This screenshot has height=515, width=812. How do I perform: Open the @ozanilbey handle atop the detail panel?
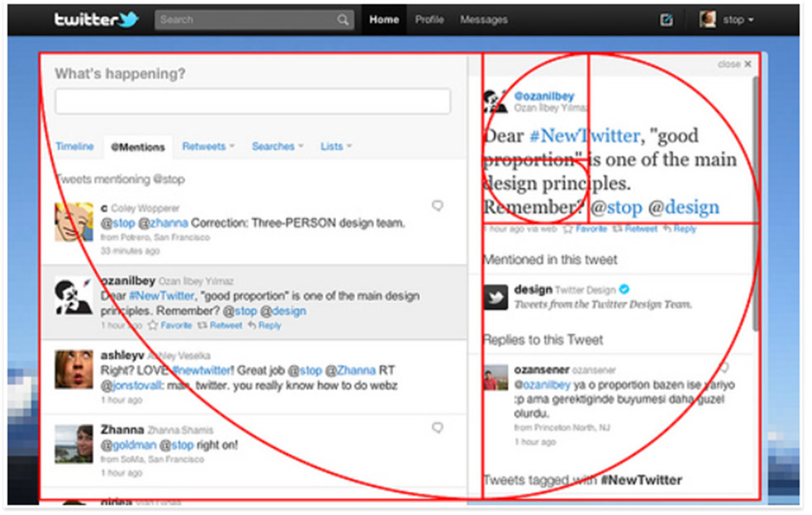pyautogui.click(x=544, y=96)
